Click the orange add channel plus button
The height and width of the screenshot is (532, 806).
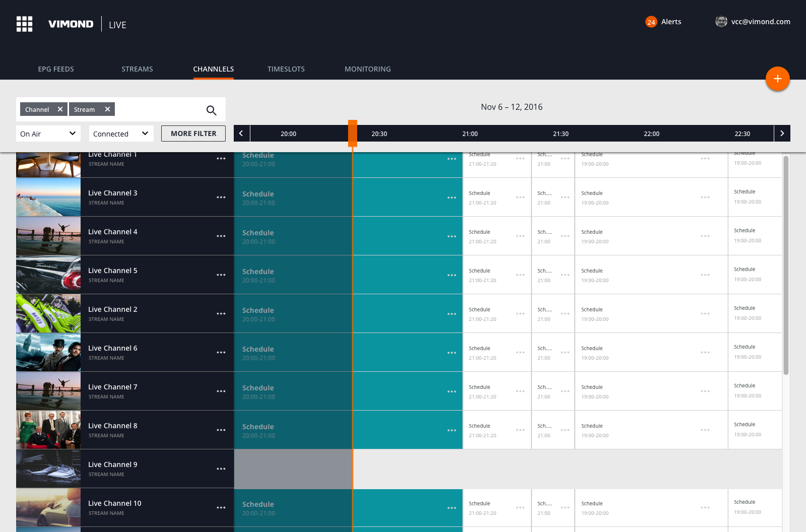click(x=777, y=79)
